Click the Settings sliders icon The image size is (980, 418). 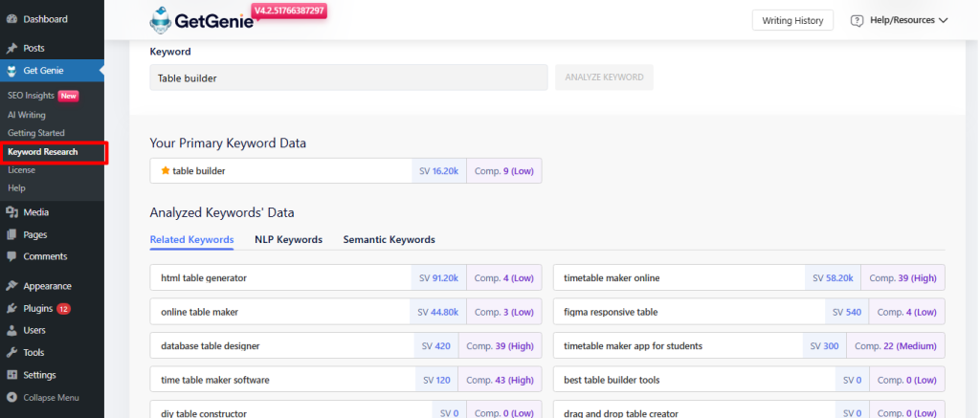[11, 375]
